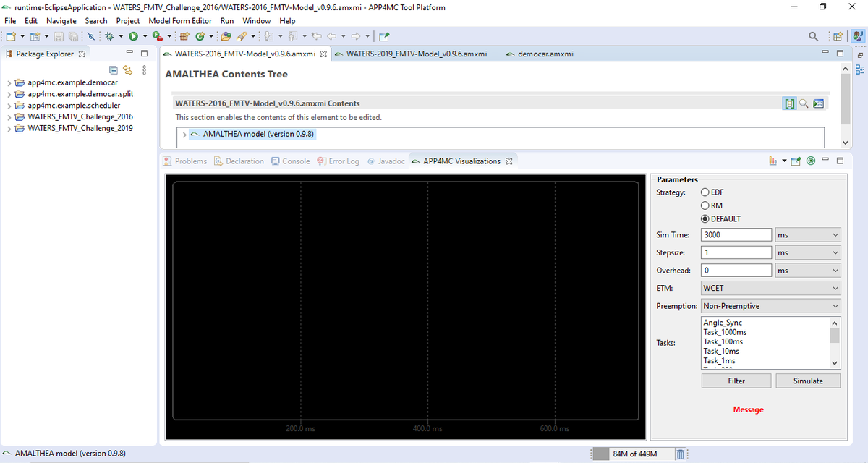Viewport: 868px width, 463px height.
Task: Open the Model Form Editor menu
Action: 180,21
